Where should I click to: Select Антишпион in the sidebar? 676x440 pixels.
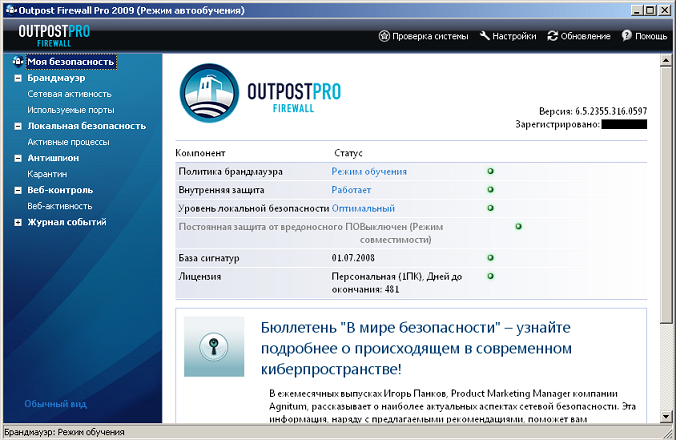tap(53, 158)
